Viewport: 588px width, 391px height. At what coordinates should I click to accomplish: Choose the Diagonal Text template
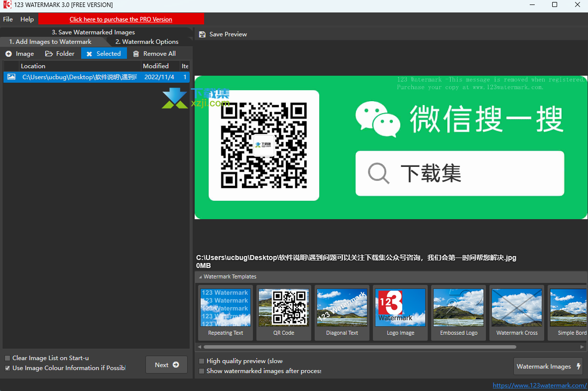(x=342, y=313)
